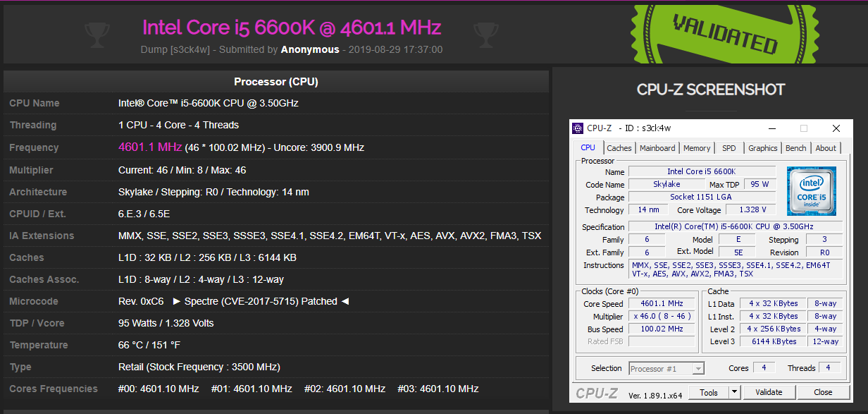This screenshot has width=868, height=414.
Task: Open the Processor #1 selection dropdown
Action: [x=666, y=368]
